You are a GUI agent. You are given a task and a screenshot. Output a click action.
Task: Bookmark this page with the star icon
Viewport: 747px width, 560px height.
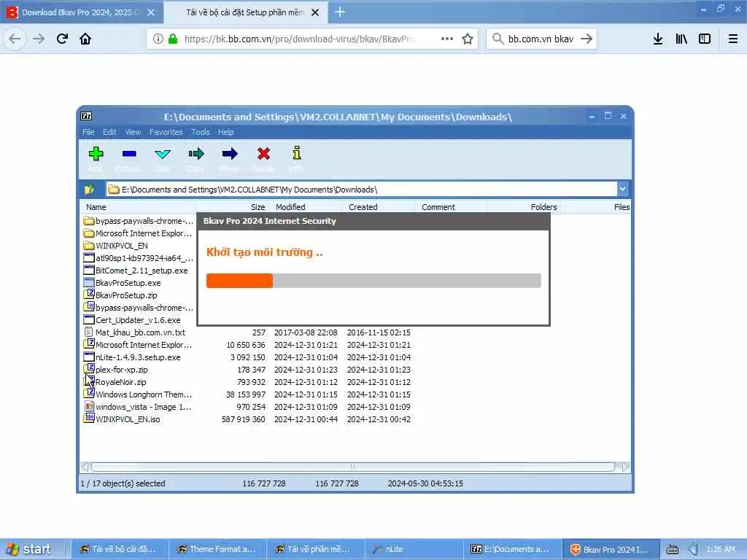coord(468,39)
